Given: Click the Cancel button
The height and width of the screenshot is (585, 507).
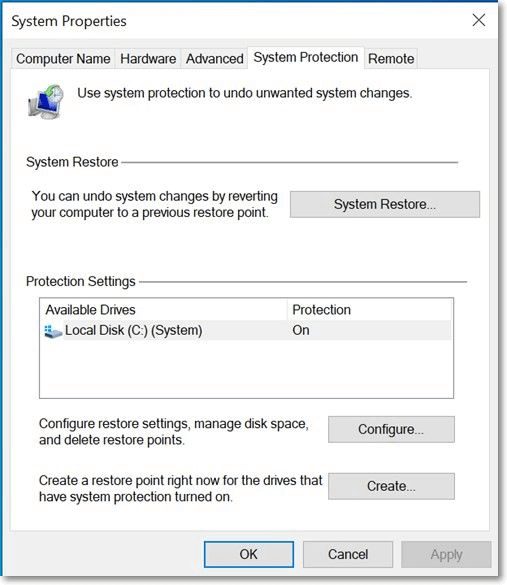Looking at the screenshot, I should [x=348, y=554].
